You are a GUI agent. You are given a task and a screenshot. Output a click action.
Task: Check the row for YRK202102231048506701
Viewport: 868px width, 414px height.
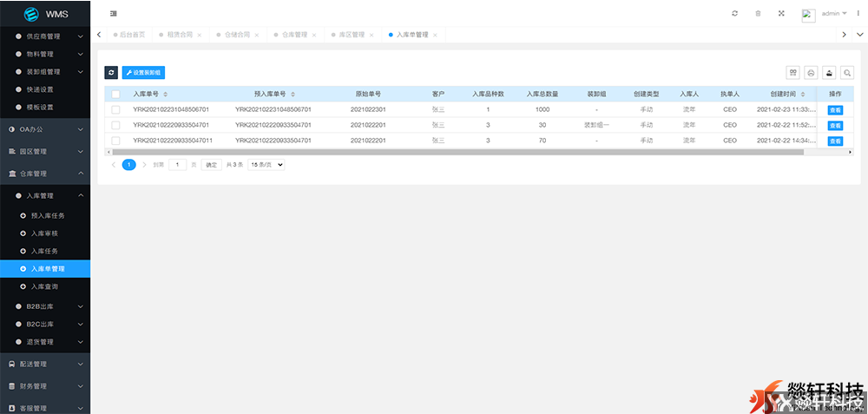(x=115, y=109)
